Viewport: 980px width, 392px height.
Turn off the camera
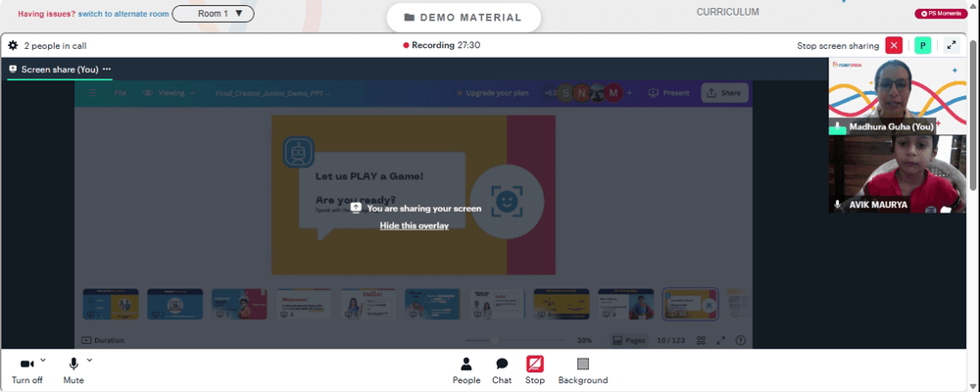coord(26,370)
